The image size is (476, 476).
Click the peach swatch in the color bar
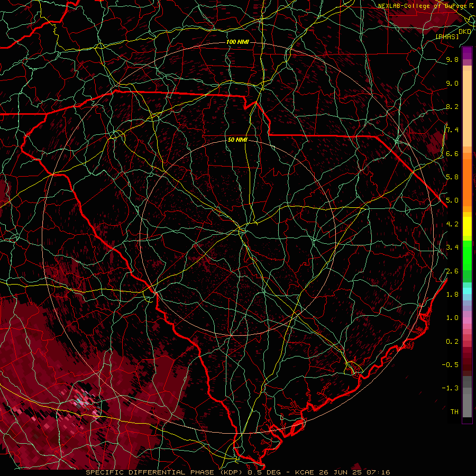click(x=467, y=109)
